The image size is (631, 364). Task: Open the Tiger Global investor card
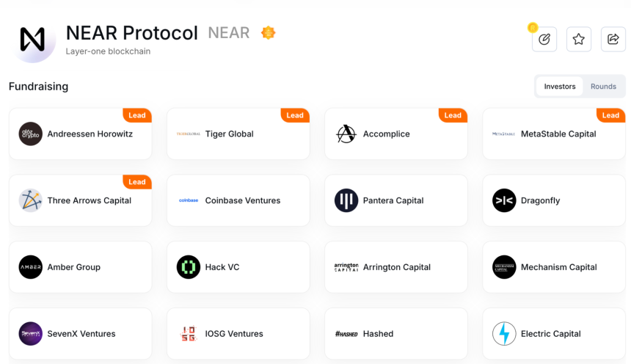[x=238, y=134]
